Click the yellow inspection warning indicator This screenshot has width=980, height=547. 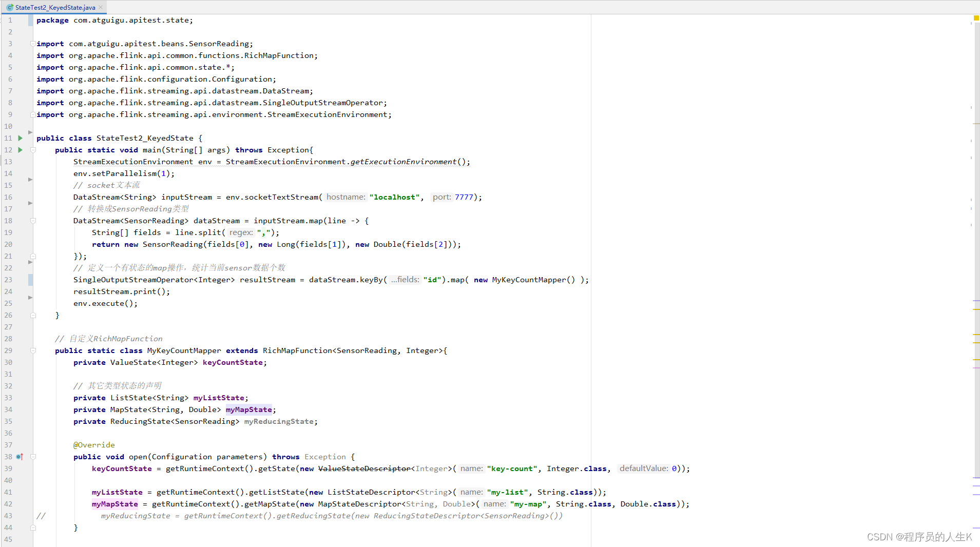(x=976, y=18)
